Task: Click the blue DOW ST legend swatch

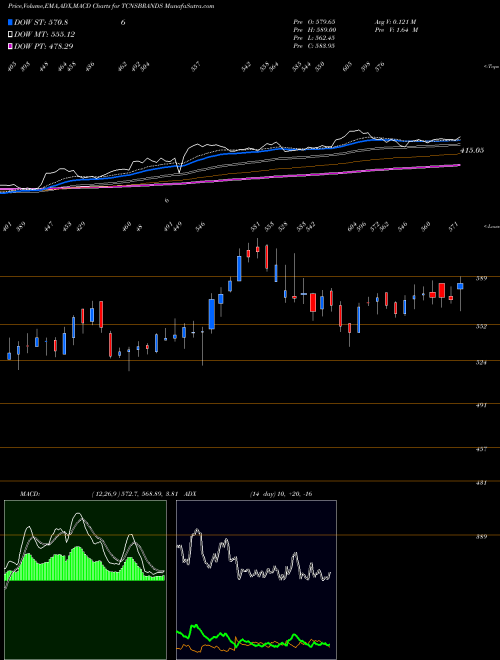Action: click(x=10, y=22)
